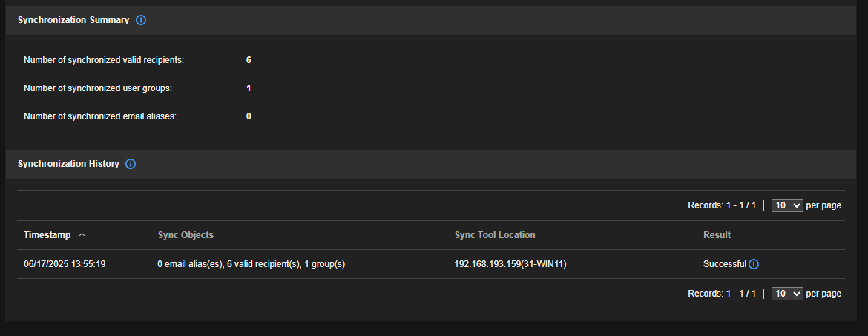Click the Successful result text
The image size is (868, 336).
click(724, 264)
